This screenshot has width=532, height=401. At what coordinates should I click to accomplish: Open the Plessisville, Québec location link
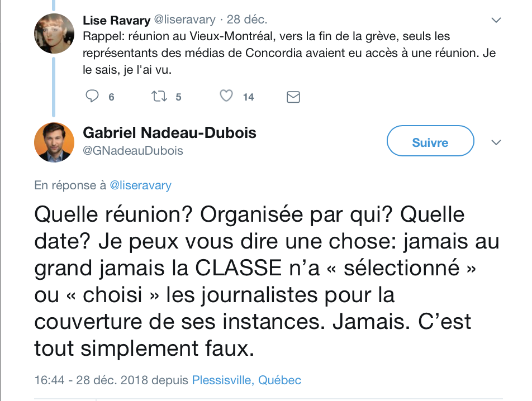click(246, 380)
